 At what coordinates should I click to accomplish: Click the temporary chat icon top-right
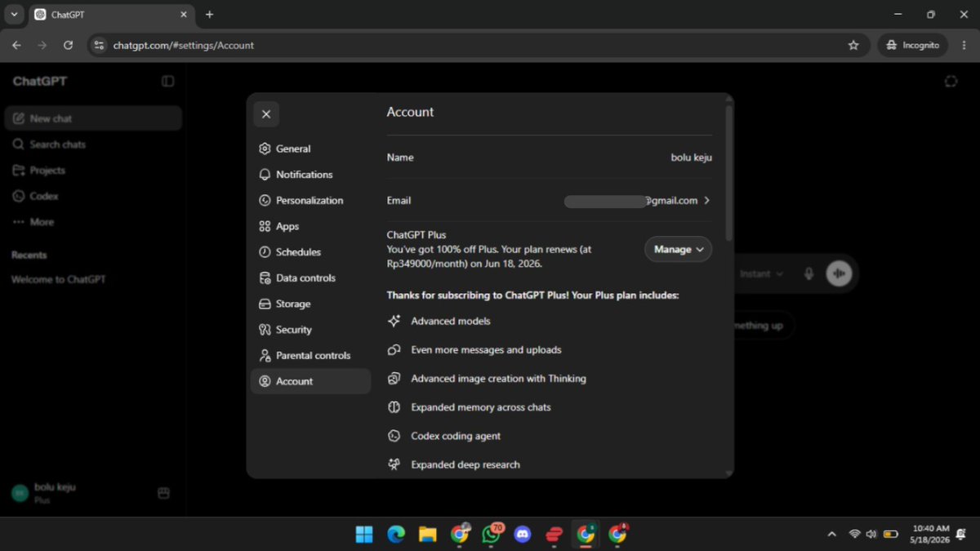[951, 81]
